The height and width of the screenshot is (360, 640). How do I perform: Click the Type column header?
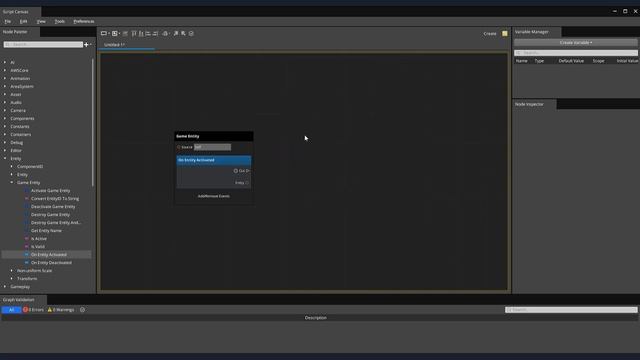point(539,61)
